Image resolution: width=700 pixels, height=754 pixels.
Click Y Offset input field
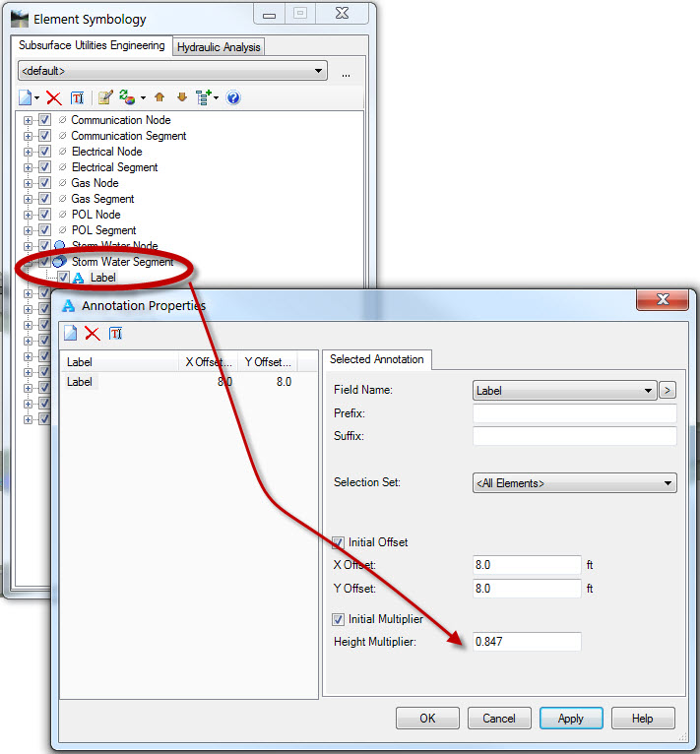(x=527, y=589)
